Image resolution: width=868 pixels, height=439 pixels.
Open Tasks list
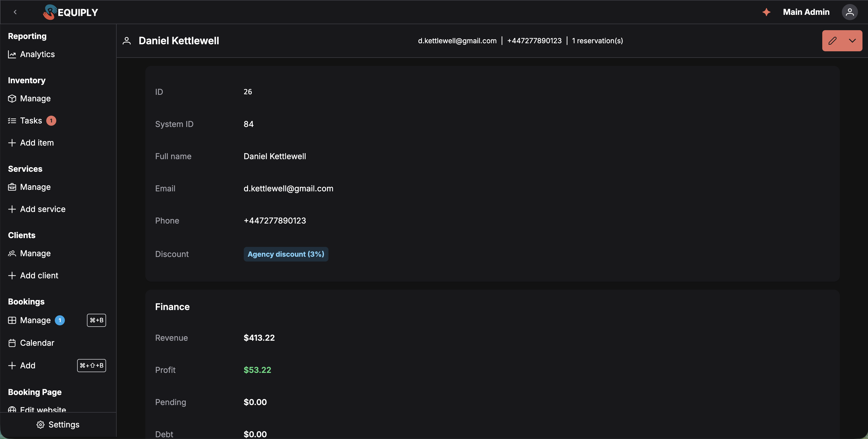(31, 121)
